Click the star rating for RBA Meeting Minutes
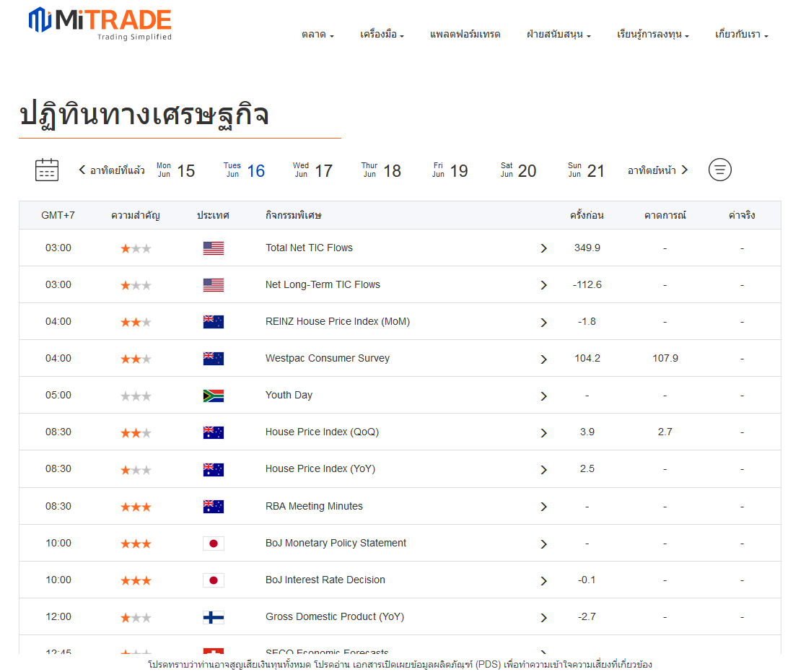Image resolution: width=806 pixels, height=672 pixels. pyautogui.click(x=136, y=507)
